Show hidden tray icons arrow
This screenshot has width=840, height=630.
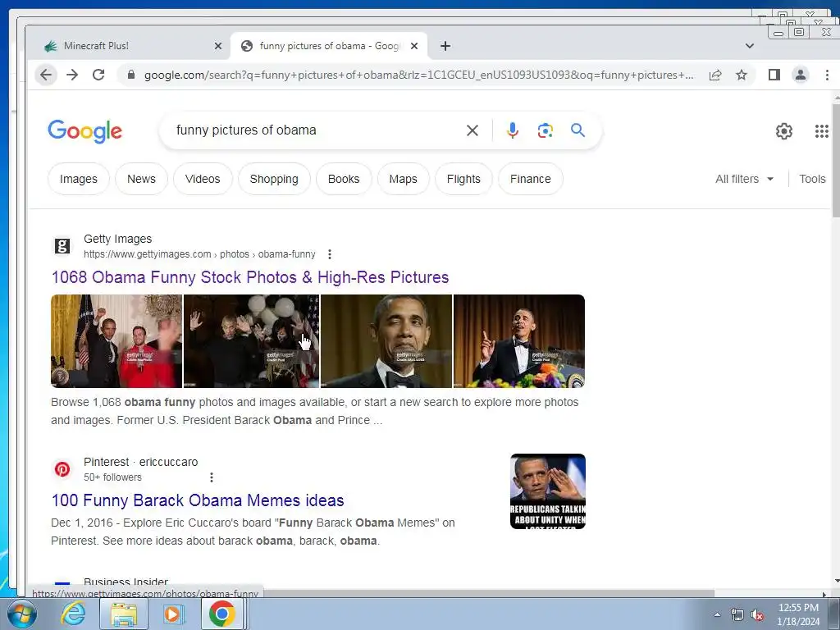717,615
